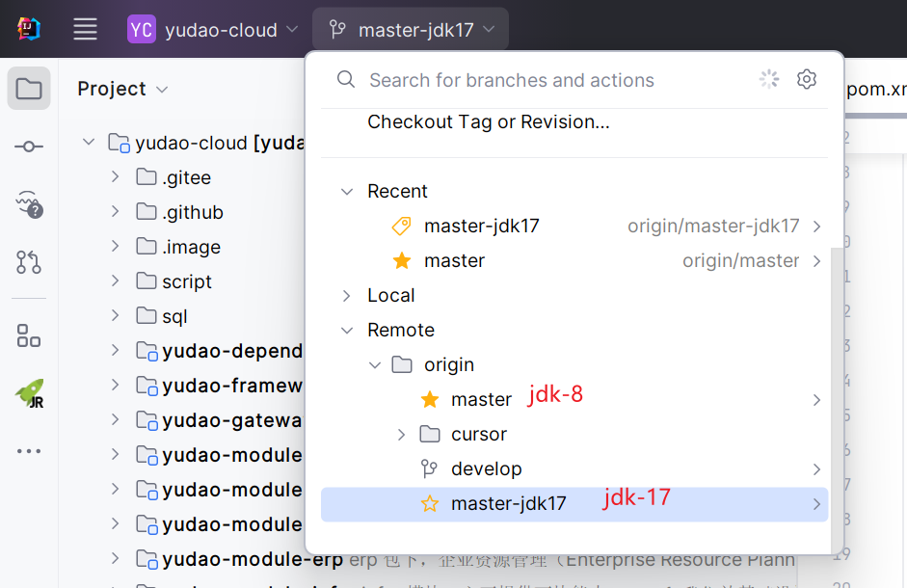Select the yudao-module-erp module
Screen dimensions: 907x588
(x=253, y=559)
